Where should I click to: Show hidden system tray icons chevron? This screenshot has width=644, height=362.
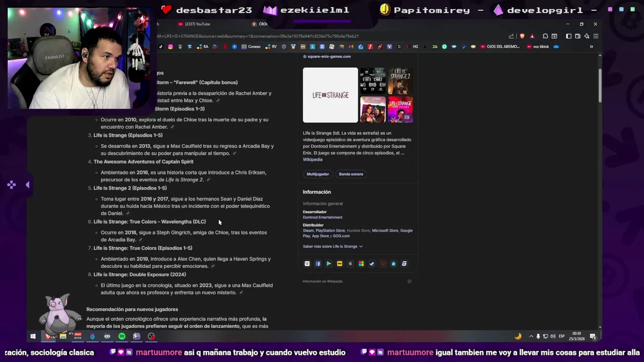(x=531, y=336)
